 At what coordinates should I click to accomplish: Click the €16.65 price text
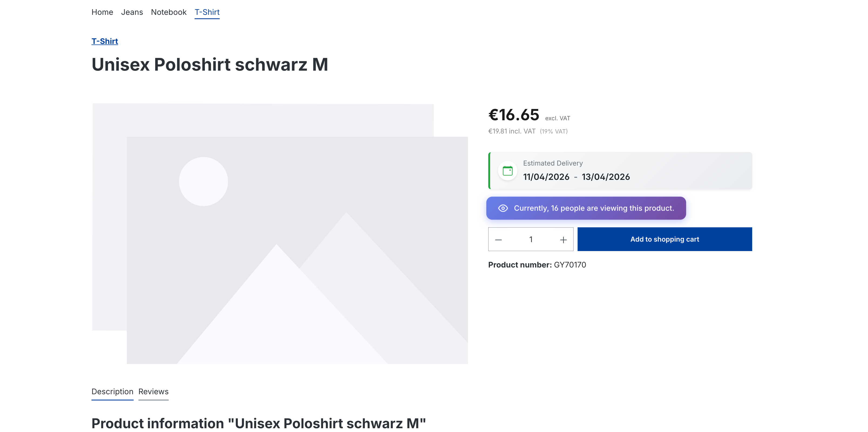pyautogui.click(x=514, y=115)
